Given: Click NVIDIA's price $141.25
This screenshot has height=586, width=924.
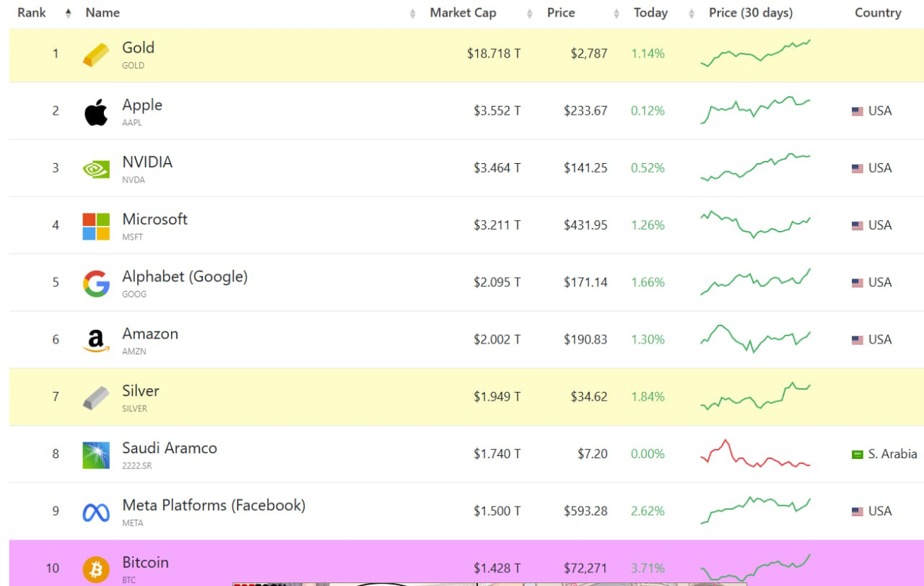Looking at the screenshot, I should coord(585,168).
